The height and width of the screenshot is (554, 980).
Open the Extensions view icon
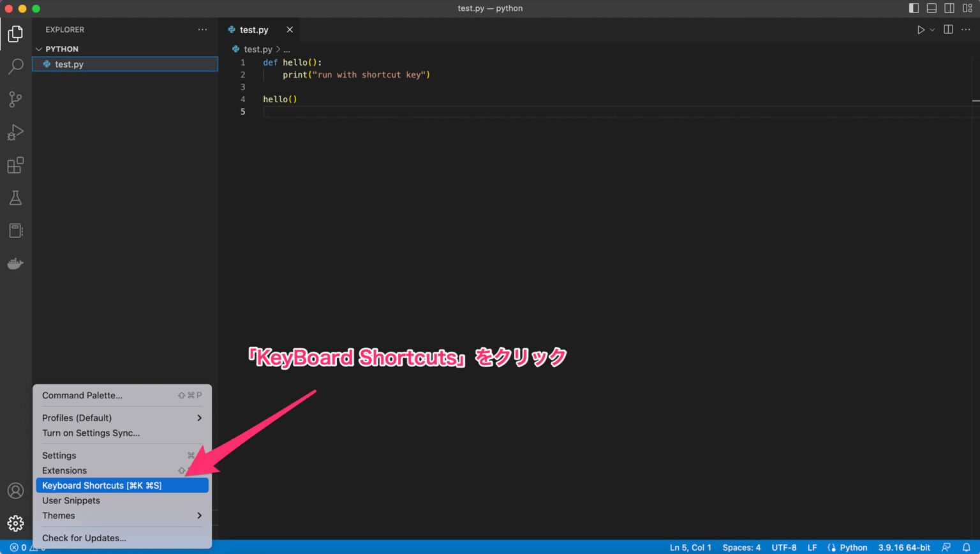(x=15, y=165)
